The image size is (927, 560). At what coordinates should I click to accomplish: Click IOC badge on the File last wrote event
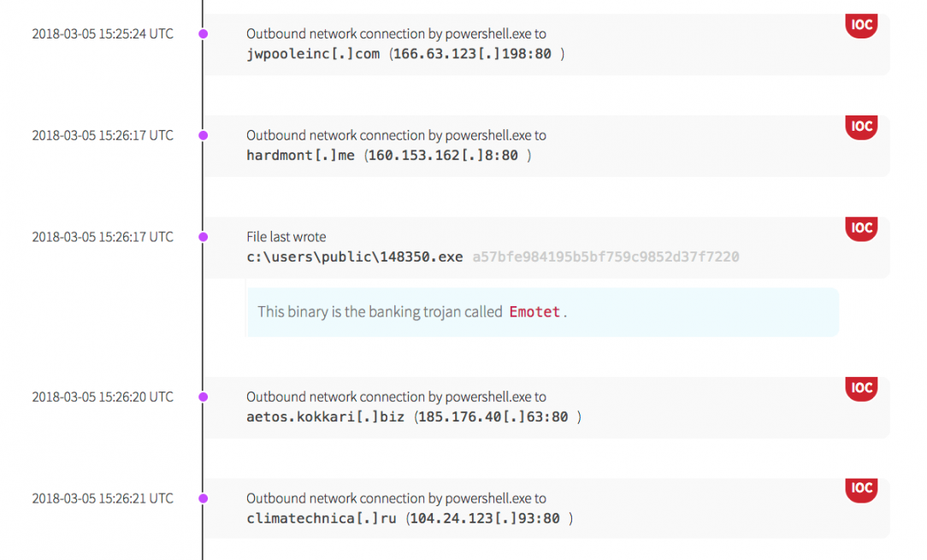pos(862,228)
